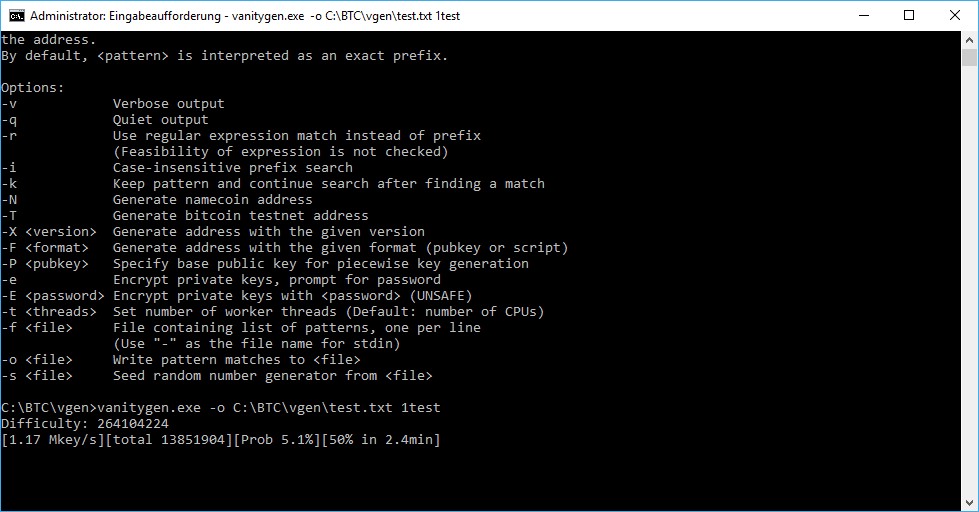Click the scrollbar up arrow

[969, 39]
